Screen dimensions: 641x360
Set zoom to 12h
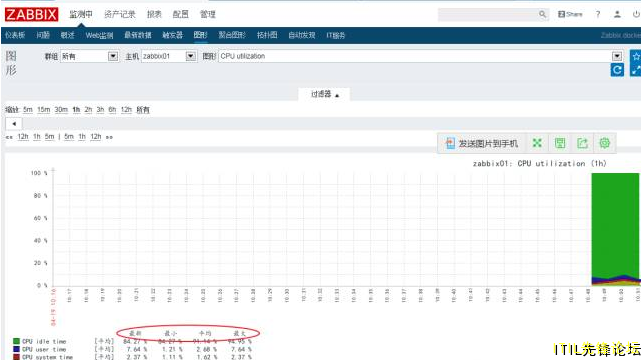tap(126, 110)
